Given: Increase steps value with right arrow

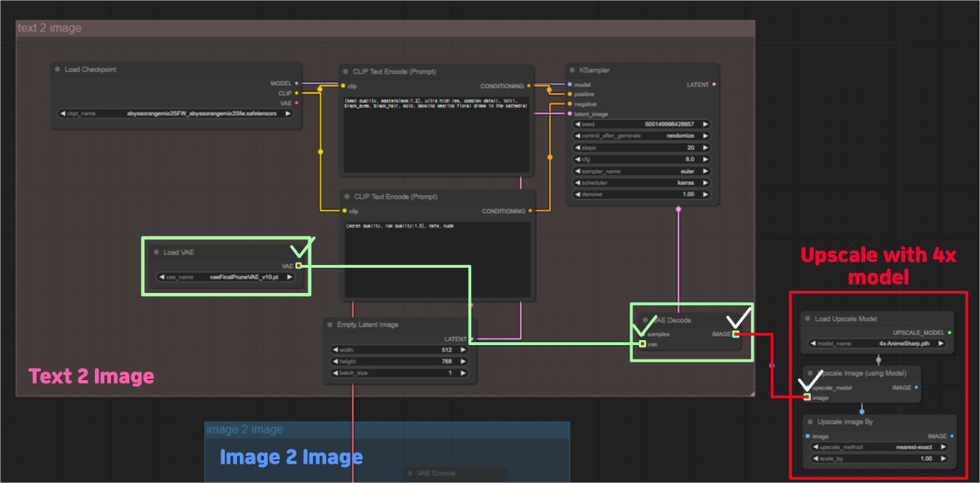Looking at the screenshot, I should (x=706, y=148).
